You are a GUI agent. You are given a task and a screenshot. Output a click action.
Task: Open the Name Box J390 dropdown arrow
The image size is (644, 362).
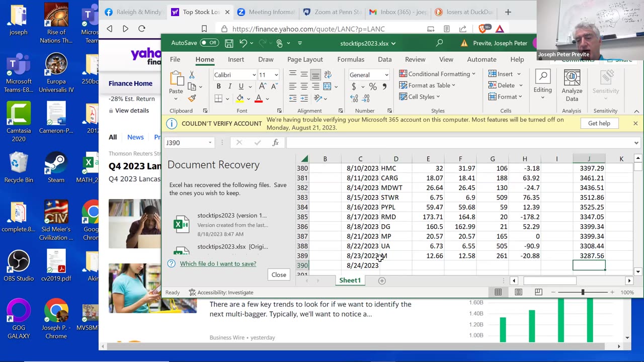click(x=210, y=143)
